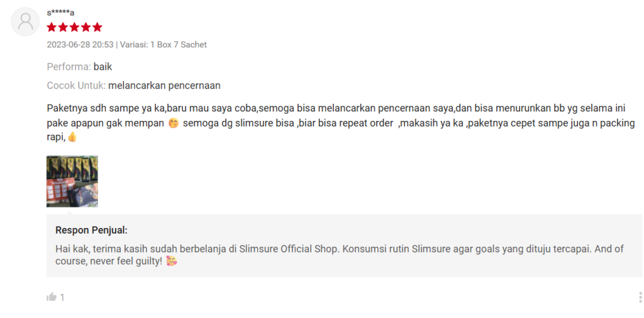
Task: Click the Performa value "baik"
Action: pos(103,66)
